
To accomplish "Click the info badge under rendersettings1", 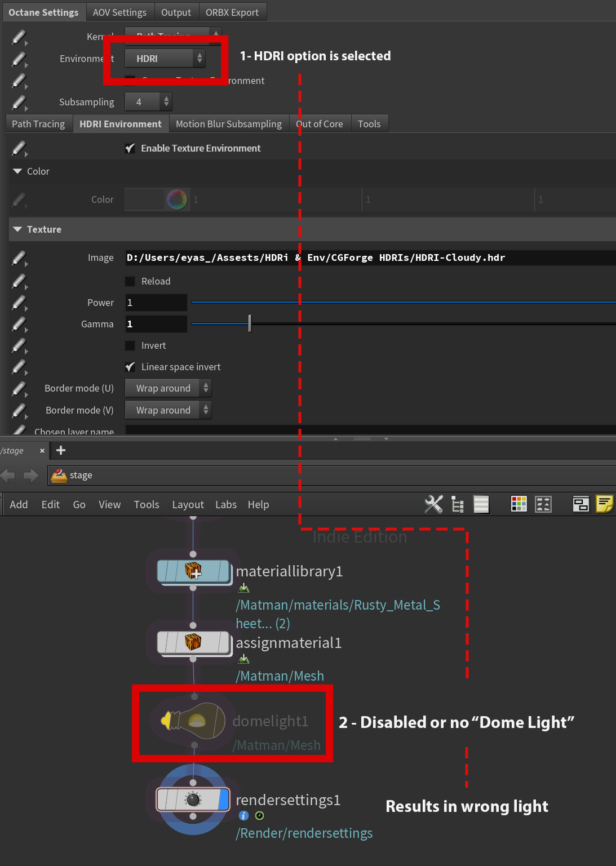I will pos(243,815).
